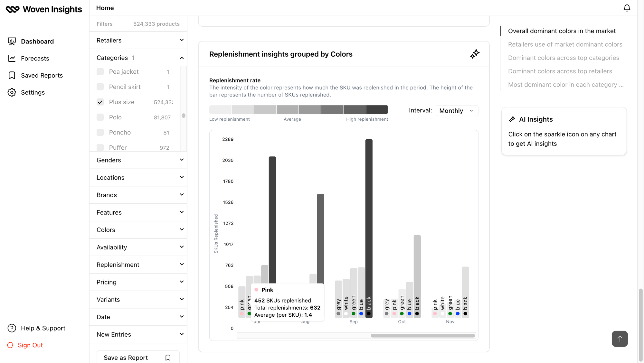Image resolution: width=644 pixels, height=363 pixels.
Task: Expand the Retailers filter section
Action: click(x=138, y=40)
